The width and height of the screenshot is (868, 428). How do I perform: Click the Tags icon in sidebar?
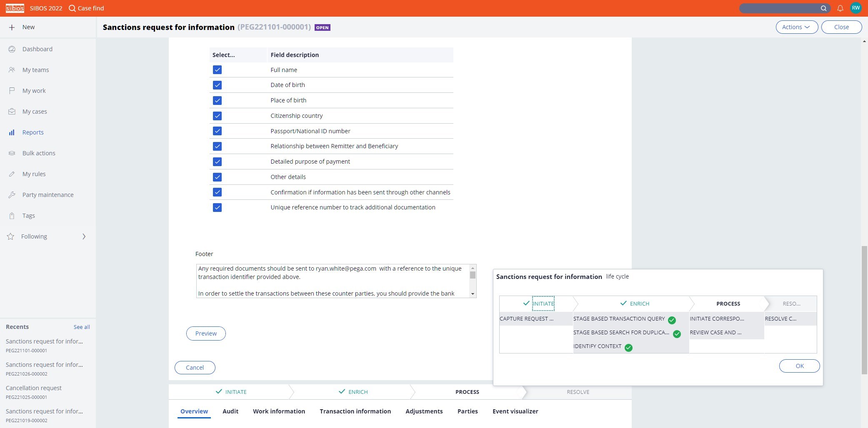pyautogui.click(x=12, y=216)
